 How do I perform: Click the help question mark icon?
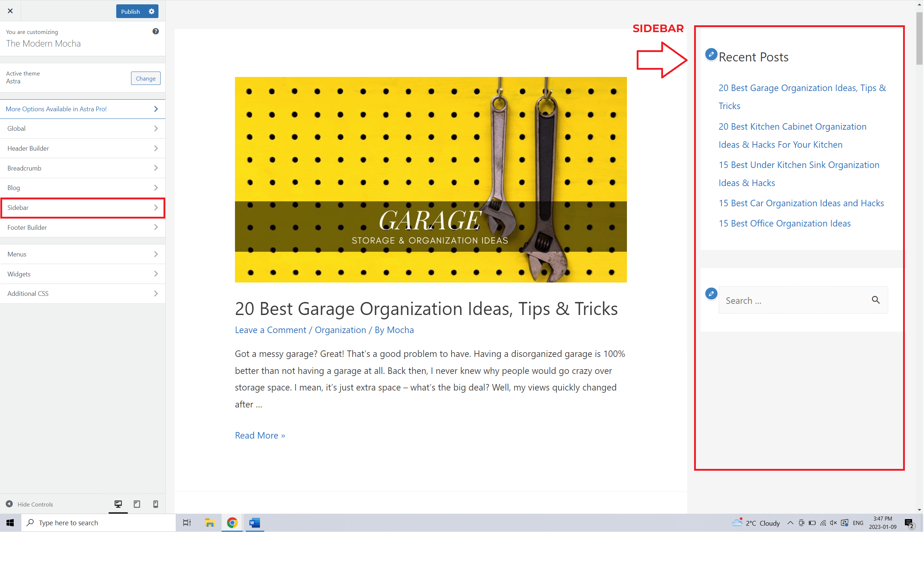pyautogui.click(x=156, y=31)
